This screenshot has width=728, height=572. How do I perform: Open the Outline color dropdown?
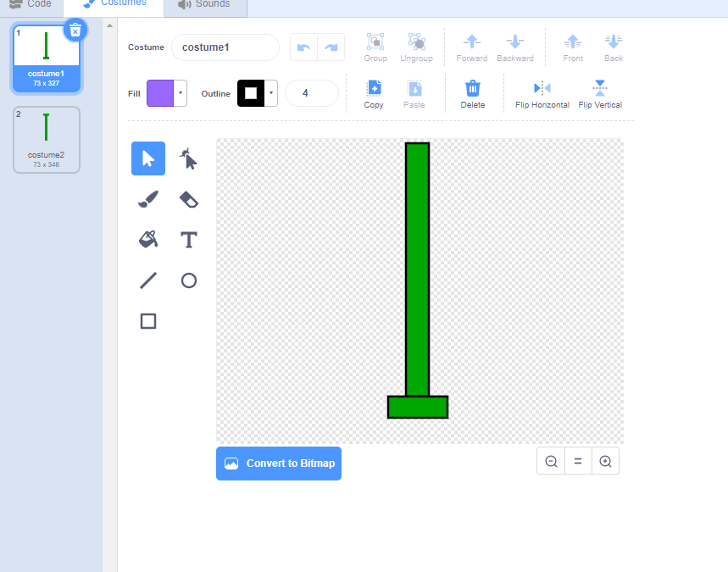[271, 93]
